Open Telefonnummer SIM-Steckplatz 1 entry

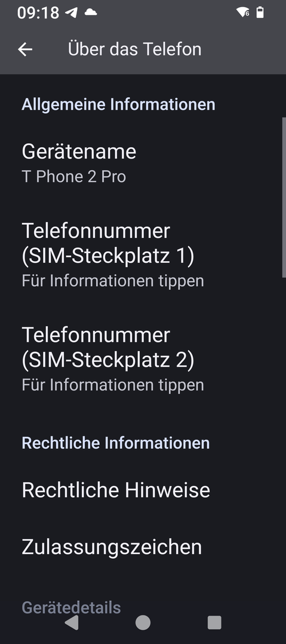click(143, 255)
